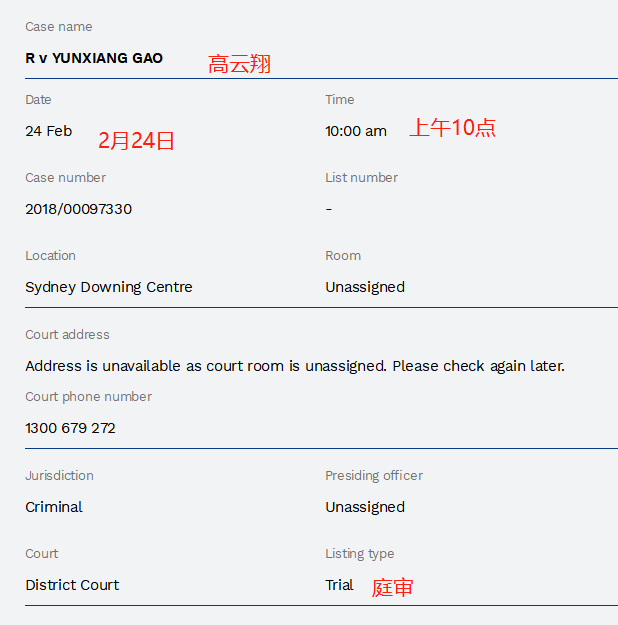This screenshot has width=618, height=625.
Task: Click the red 庭审 annotation
Action: pyautogui.click(x=392, y=588)
